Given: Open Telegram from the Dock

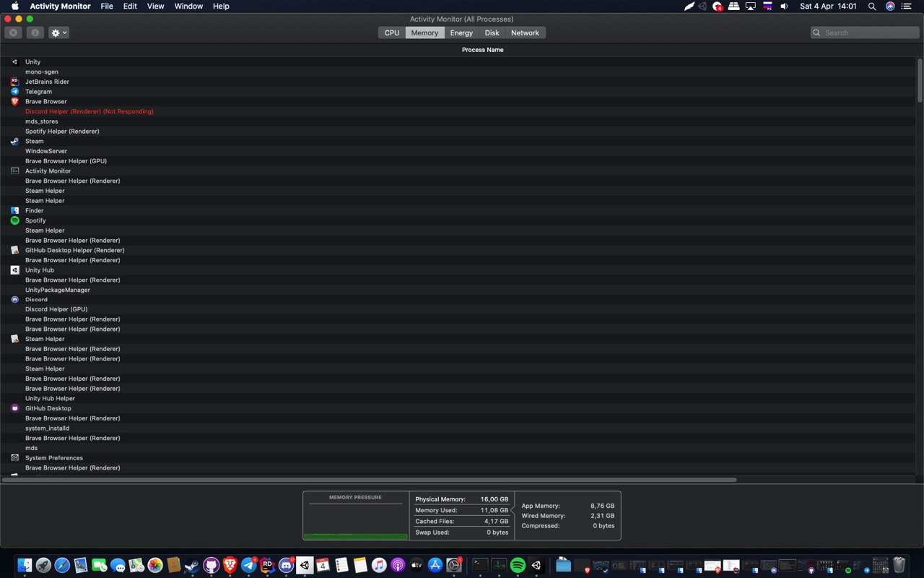Looking at the screenshot, I should tap(248, 565).
